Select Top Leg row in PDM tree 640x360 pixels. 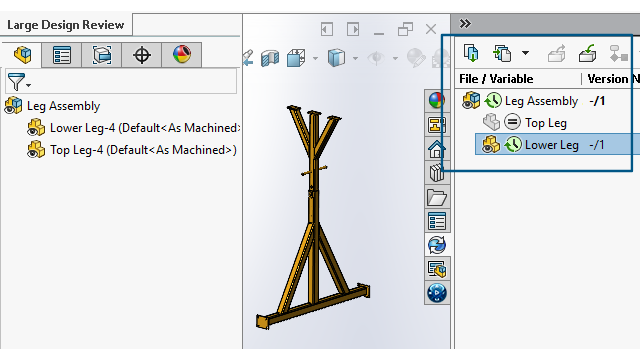[547, 123]
